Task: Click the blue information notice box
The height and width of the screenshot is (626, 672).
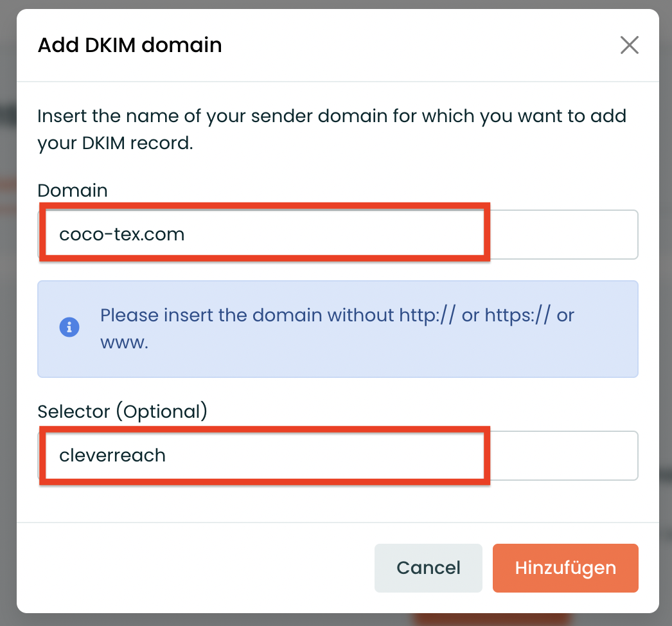Action: [x=337, y=328]
